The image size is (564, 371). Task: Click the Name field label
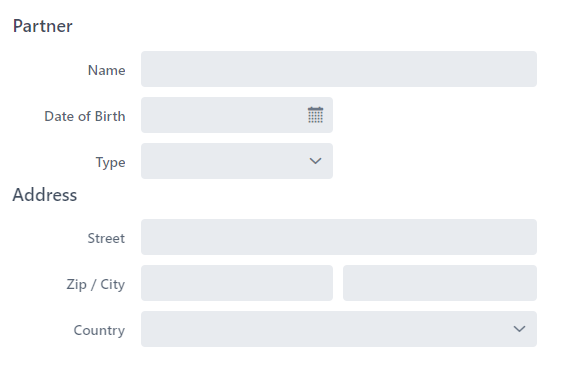(x=107, y=70)
